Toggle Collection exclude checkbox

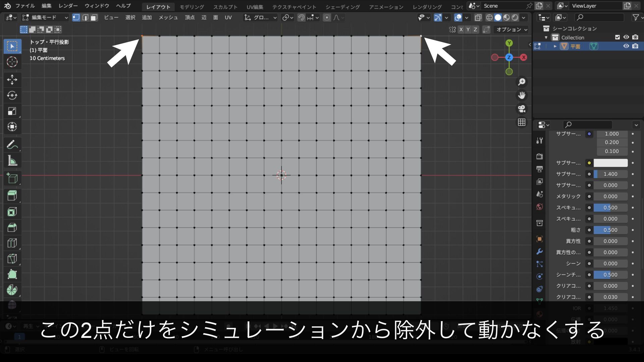(x=617, y=37)
